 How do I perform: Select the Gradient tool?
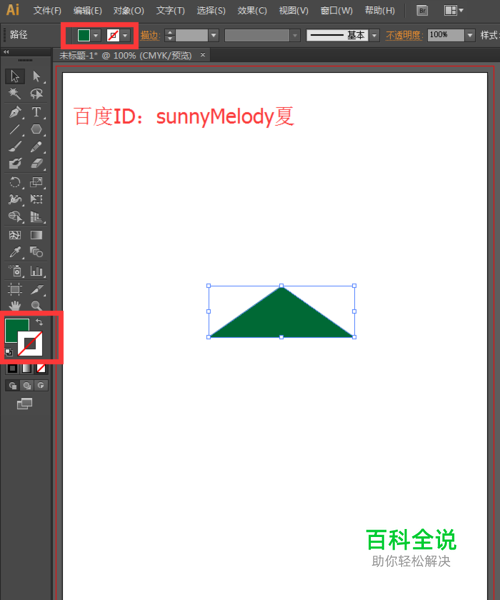[x=36, y=235]
